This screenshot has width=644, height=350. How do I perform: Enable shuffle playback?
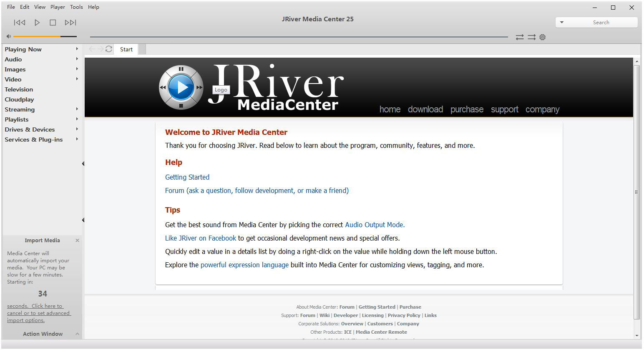[520, 37]
